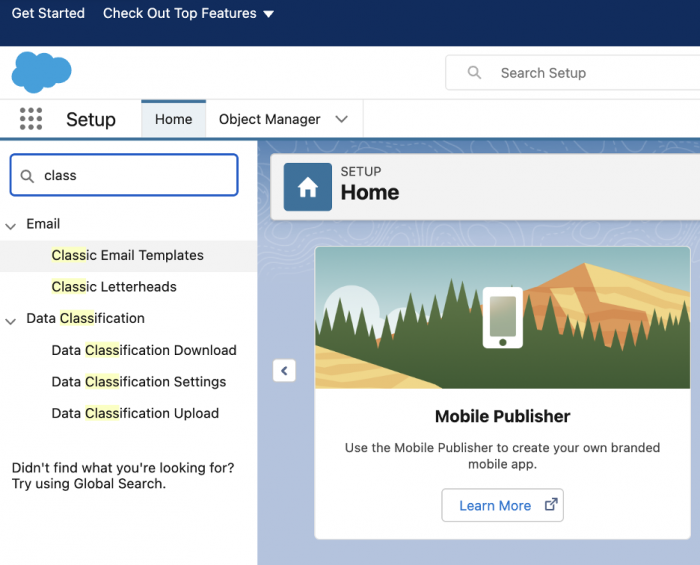Screen dimensions: 700x565
Task: Switch to the Home tab
Action: click(x=173, y=119)
